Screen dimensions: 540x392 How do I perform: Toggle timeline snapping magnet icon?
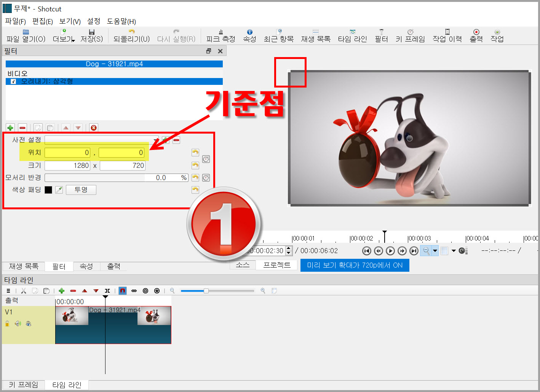pyautogui.click(x=123, y=291)
